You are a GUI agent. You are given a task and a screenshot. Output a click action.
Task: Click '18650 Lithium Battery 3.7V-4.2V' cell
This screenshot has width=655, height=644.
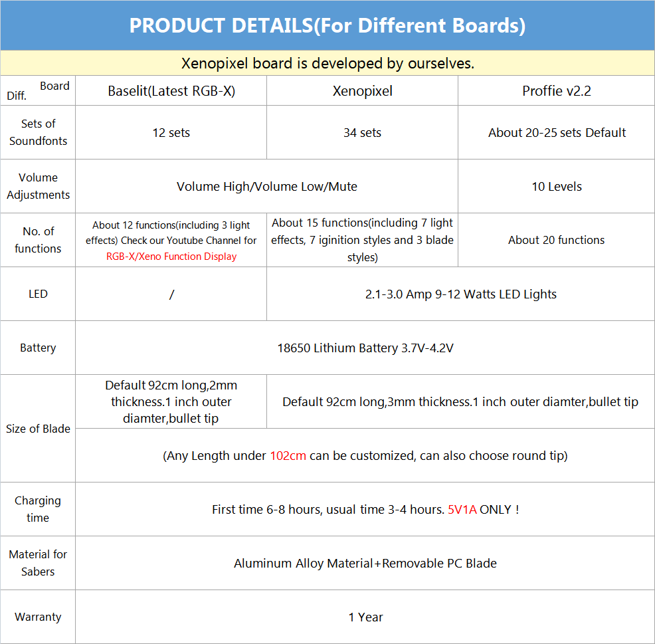(x=365, y=348)
